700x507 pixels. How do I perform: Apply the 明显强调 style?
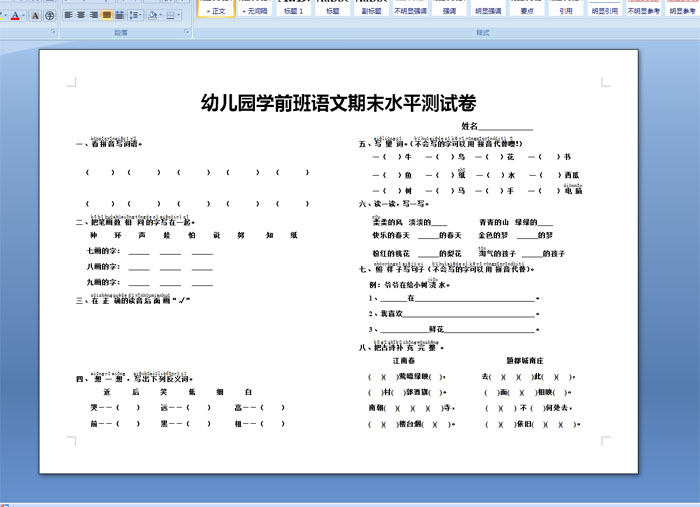click(488, 8)
